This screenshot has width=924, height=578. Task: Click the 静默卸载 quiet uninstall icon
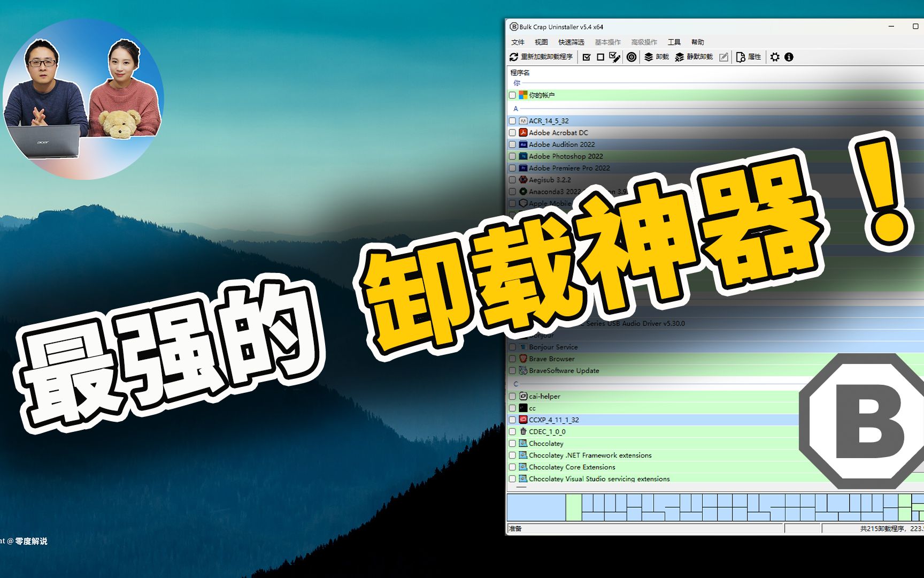click(x=680, y=57)
